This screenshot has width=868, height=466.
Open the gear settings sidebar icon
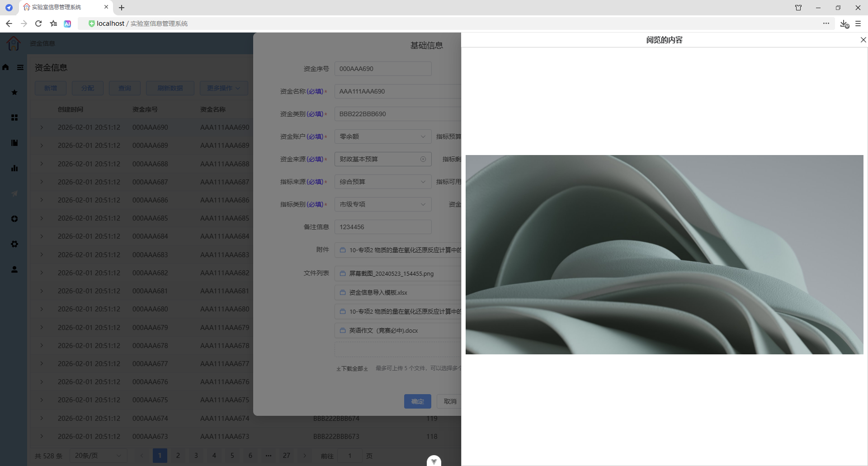click(14, 244)
